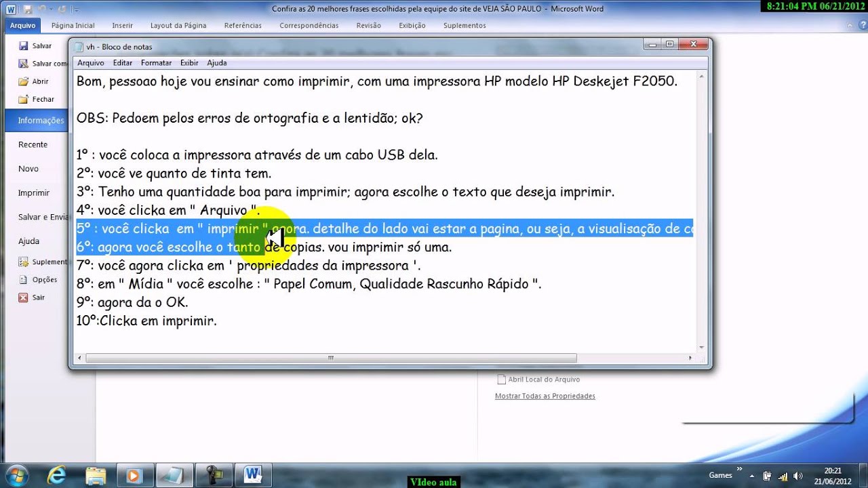868x488 pixels.
Task: Select Novo in Word backstage
Action: 28,169
